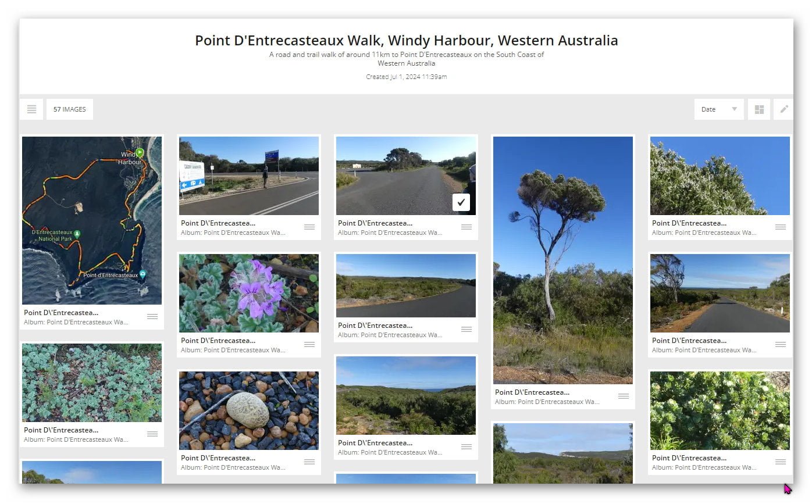812x504 pixels.
Task: Click the dropdown arrow next to Date
Action: 734,109
